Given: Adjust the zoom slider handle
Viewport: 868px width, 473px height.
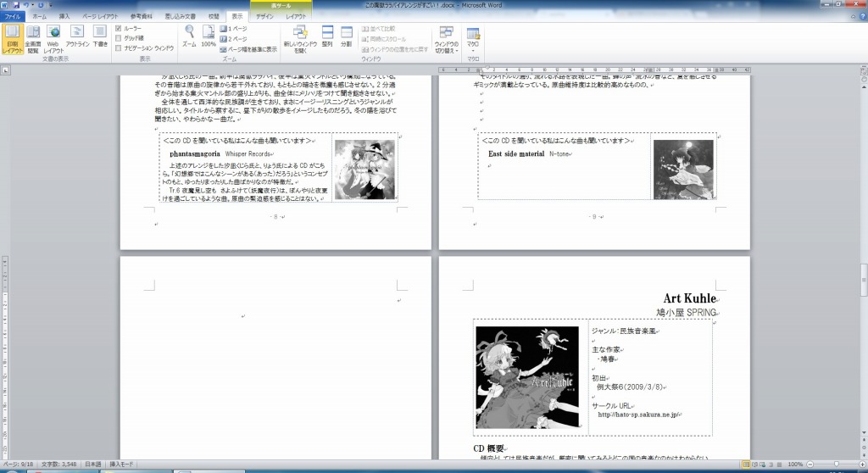Looking at the screenshot, I should click(836, 465).
